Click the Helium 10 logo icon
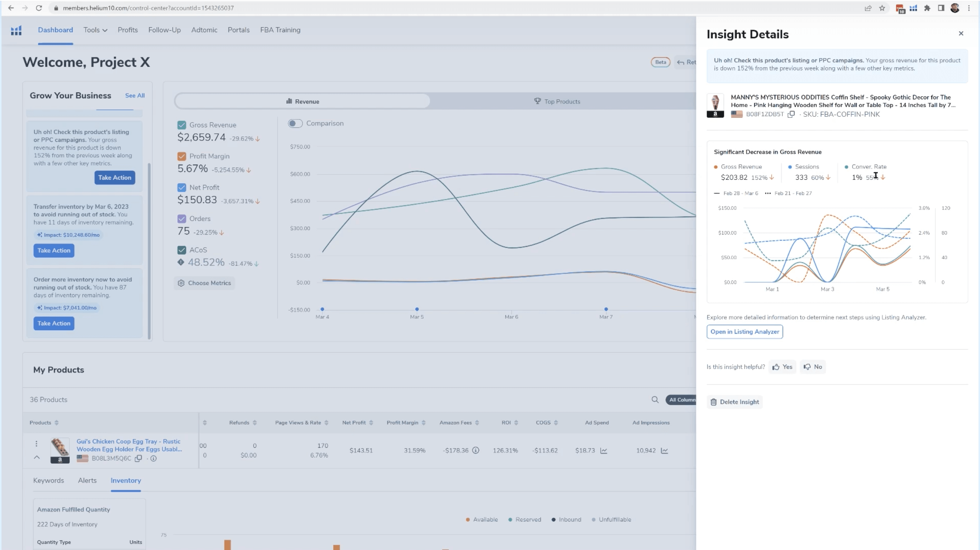980x550 pixels. [x=16, y=30]
